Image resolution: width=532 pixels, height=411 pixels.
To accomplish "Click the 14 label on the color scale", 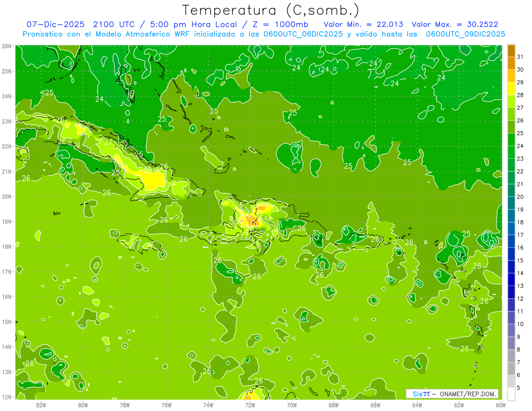I will click(x=520, y=273).
